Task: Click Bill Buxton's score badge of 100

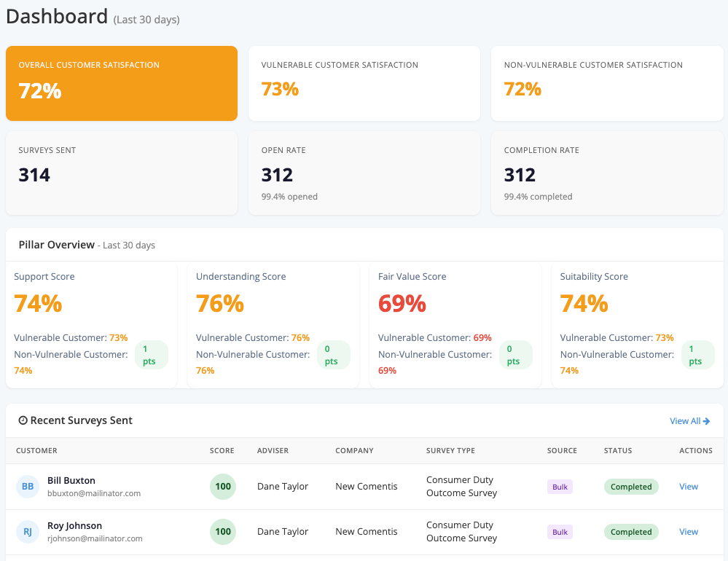Action: click(223, 487)
